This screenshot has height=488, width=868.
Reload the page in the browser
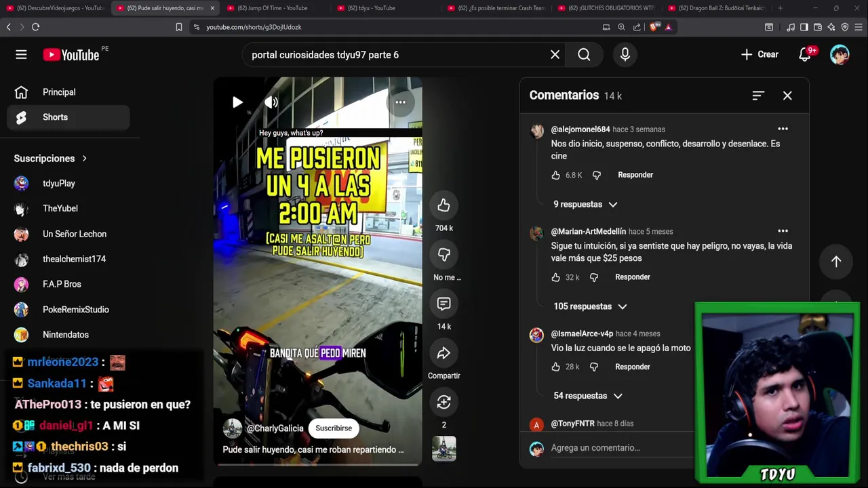point(35,27)
